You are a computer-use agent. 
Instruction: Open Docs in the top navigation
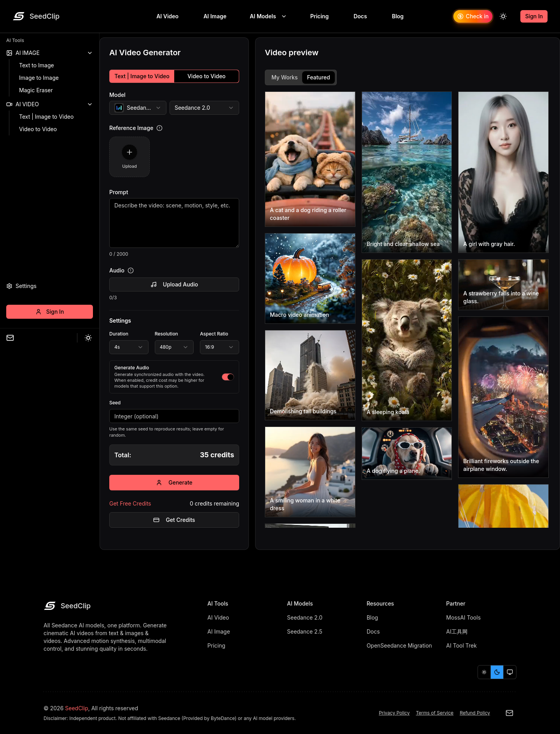[360, 16]
